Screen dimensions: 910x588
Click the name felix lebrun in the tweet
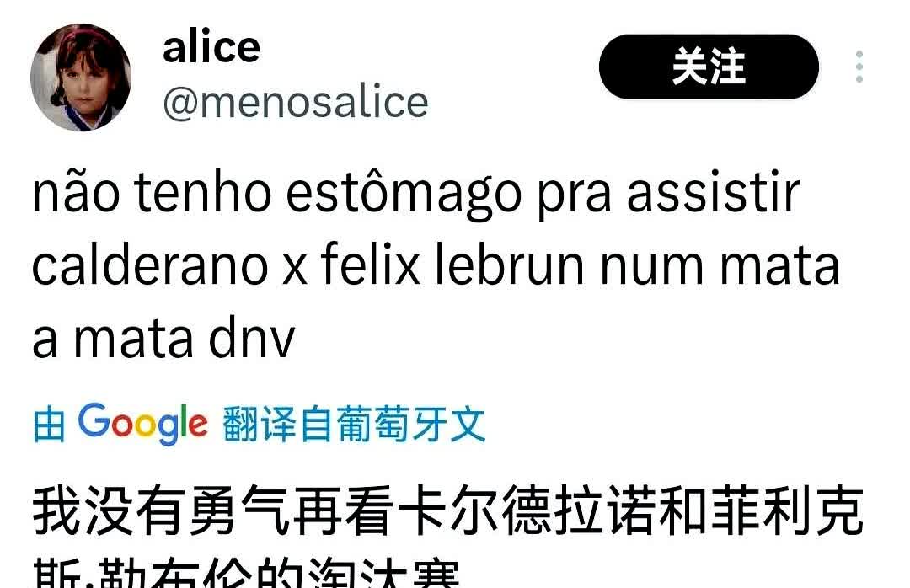pos(452,265)
